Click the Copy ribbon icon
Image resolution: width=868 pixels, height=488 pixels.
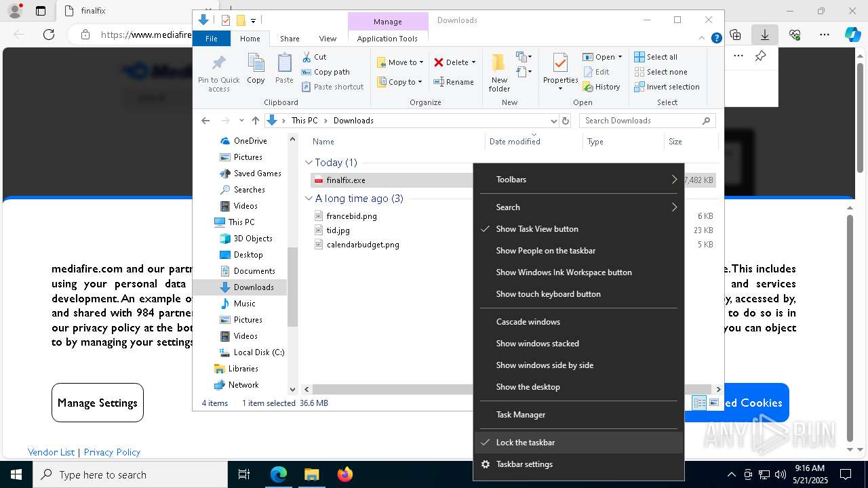click(x=256, y=69)
